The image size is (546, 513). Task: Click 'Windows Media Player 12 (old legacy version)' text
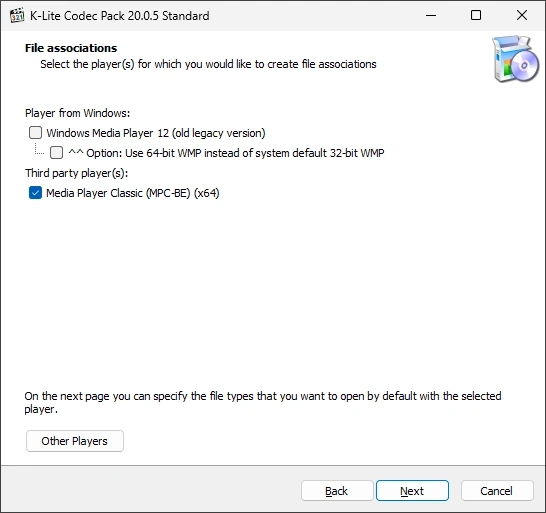[x=156, y=133]
